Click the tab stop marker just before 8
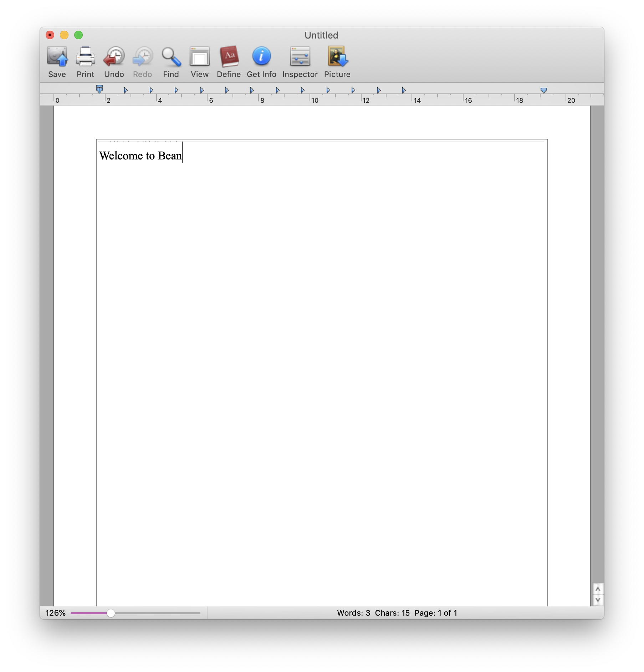The image size is (644, 672). [x=252, y=90]
